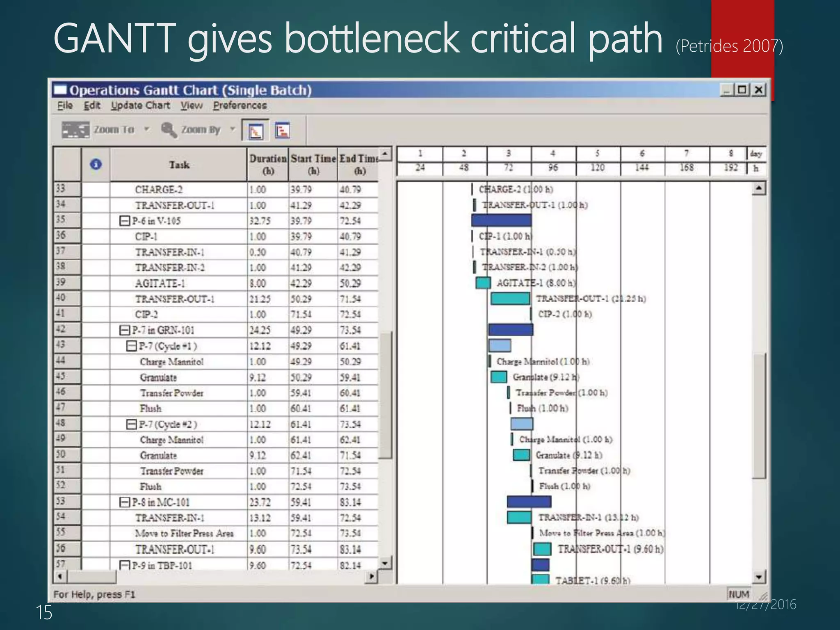Collapse the P-7 in GRN-101 group
This screenshot has height=630, width=840.
[124, 330]
